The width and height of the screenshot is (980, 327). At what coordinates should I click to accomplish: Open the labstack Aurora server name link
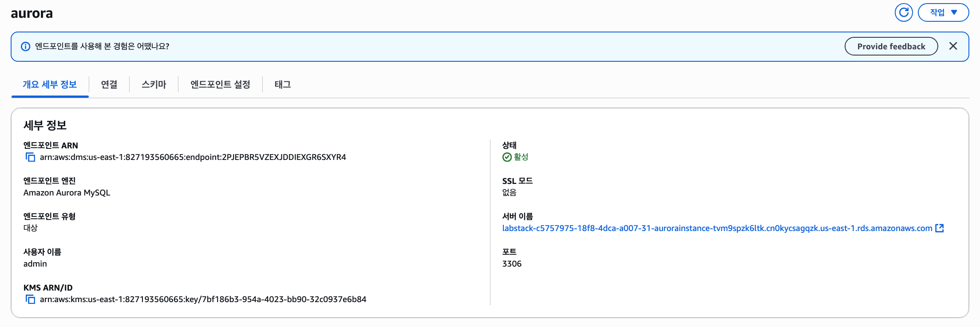click(x=717, y=228)
